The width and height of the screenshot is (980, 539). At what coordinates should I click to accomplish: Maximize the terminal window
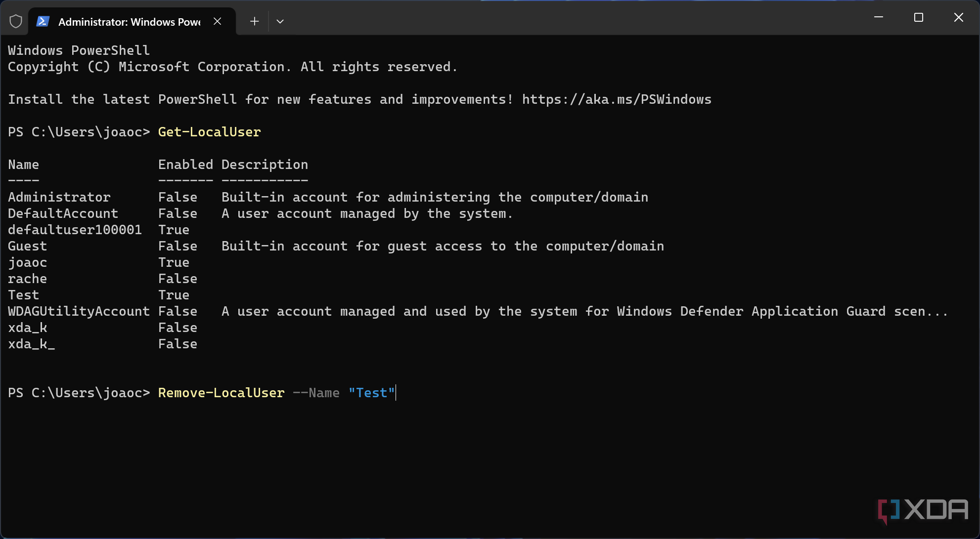tap(919, 18)
